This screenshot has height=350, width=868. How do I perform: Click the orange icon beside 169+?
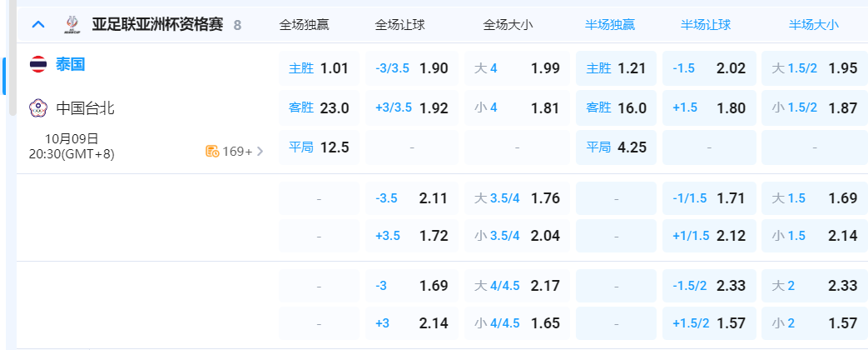[x=212, y=151]
